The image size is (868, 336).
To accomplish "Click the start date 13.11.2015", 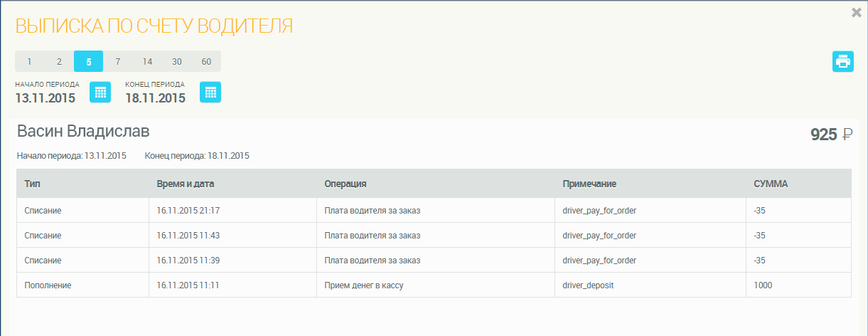I will coord(45,98).
